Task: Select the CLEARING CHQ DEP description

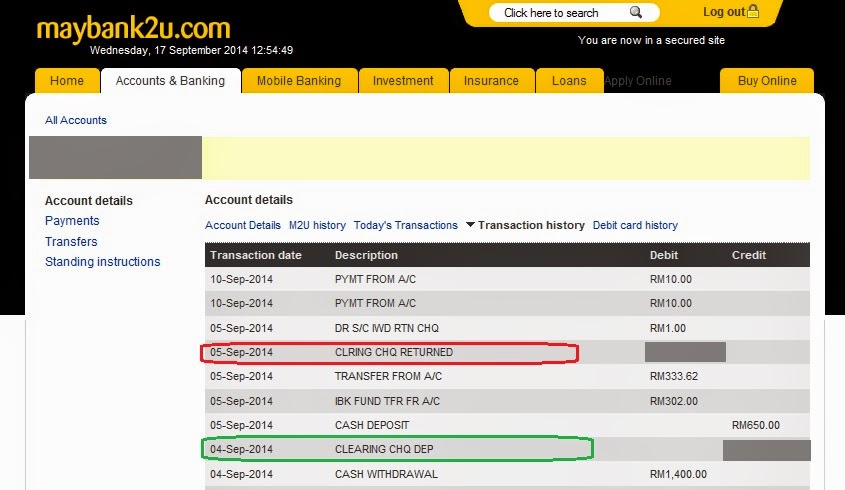Action: tap(384, 450)
